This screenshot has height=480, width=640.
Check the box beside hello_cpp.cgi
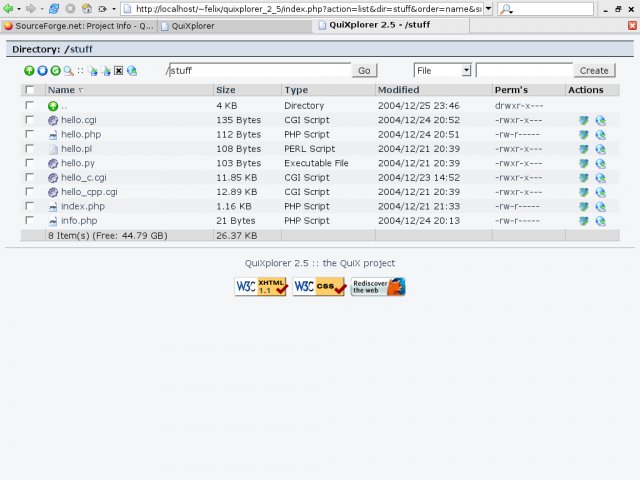pyautogui.click(x=29, y=192)
